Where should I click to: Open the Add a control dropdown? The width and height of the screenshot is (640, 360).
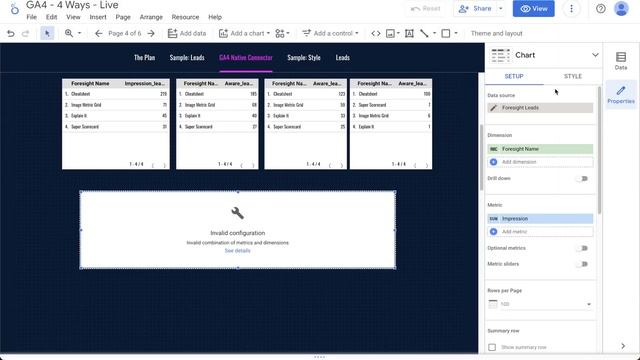coord(330,33)
